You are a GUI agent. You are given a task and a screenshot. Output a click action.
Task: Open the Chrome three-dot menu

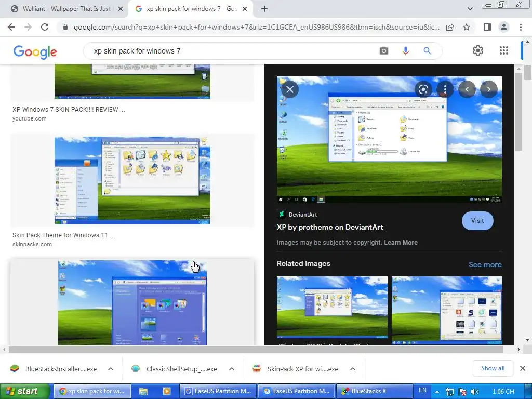(x=521, y=27)
